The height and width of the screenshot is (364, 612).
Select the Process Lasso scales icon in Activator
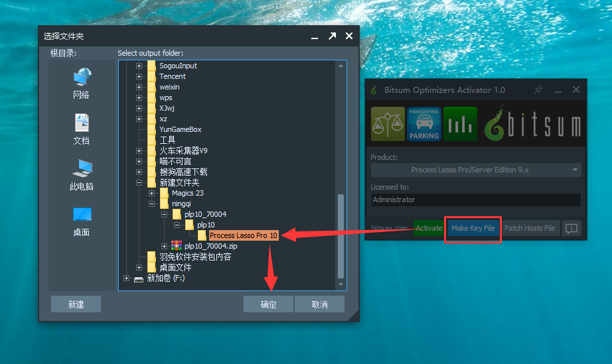click(x=388, y=124)
